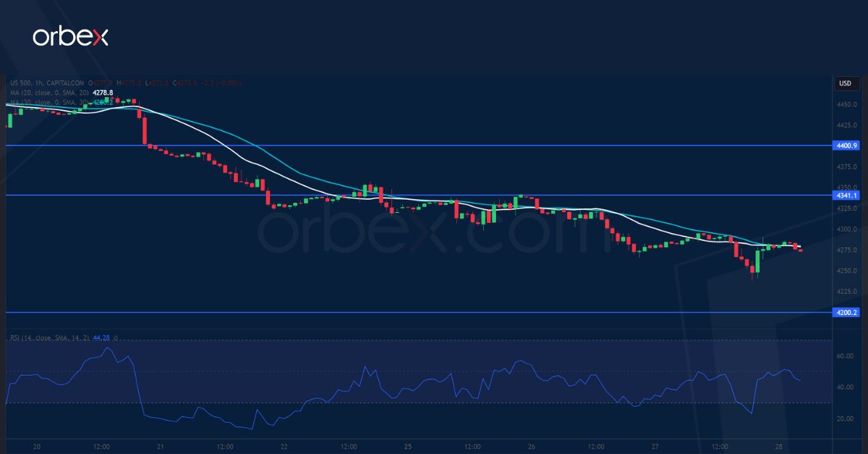Image resolution: width=868 pixels, height=454 pixels.
Task: Click the RSI value 44.28 readout
Action: 101,337
